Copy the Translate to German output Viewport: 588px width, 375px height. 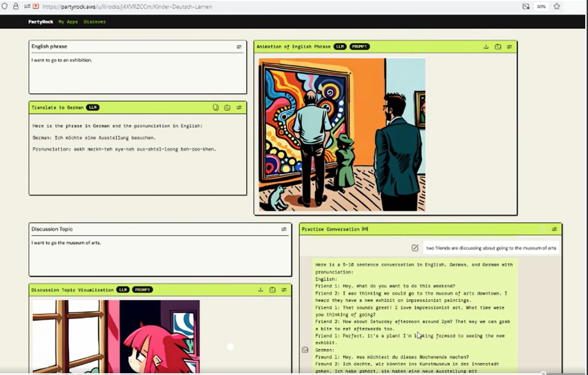tap(216, 108)
